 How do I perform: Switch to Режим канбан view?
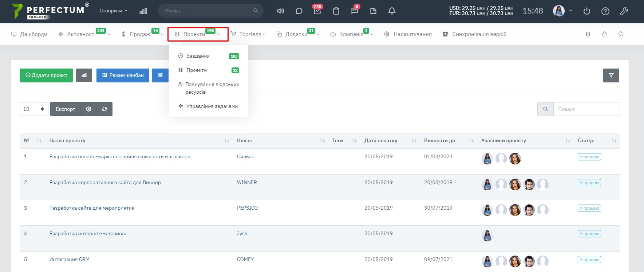click(x=123, y=75)
